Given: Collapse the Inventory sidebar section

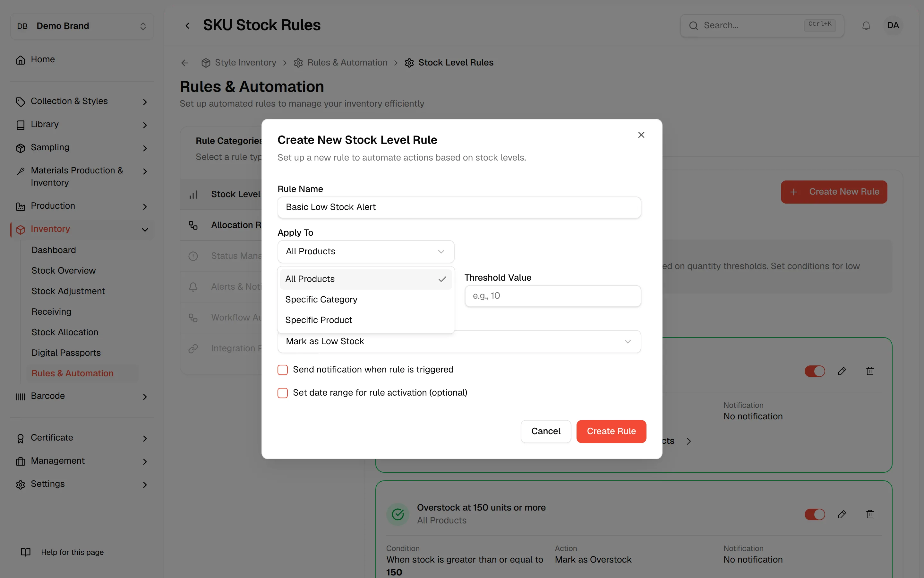Looking at the screenshot, I should [82, 229].
